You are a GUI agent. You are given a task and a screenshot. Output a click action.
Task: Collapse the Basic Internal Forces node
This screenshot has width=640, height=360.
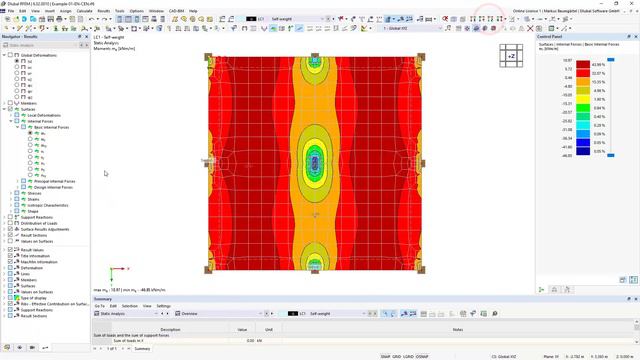point(18,127)
